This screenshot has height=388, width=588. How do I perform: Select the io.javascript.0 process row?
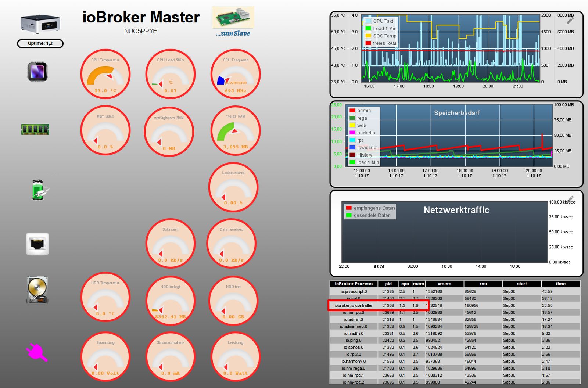pos(455,291)
